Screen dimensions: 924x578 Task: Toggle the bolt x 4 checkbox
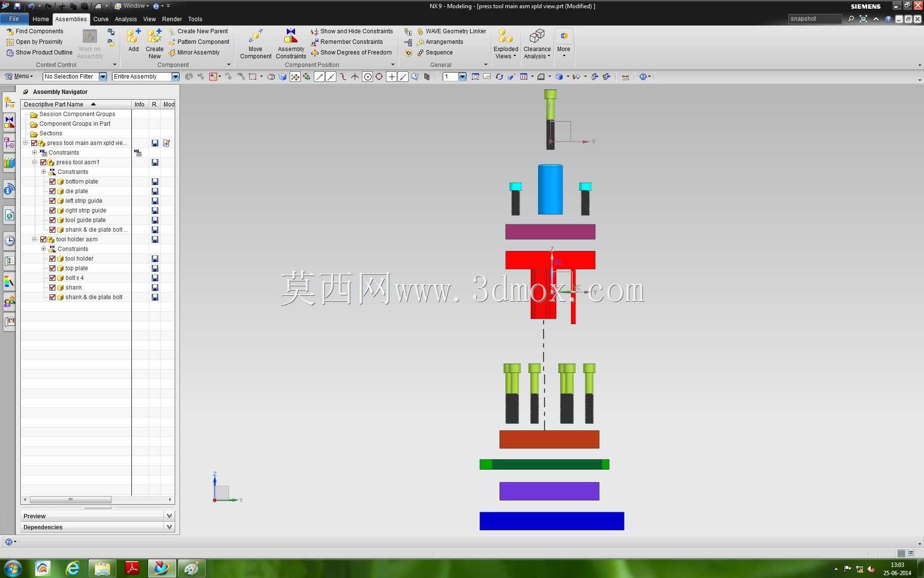[x=52, y=278]
